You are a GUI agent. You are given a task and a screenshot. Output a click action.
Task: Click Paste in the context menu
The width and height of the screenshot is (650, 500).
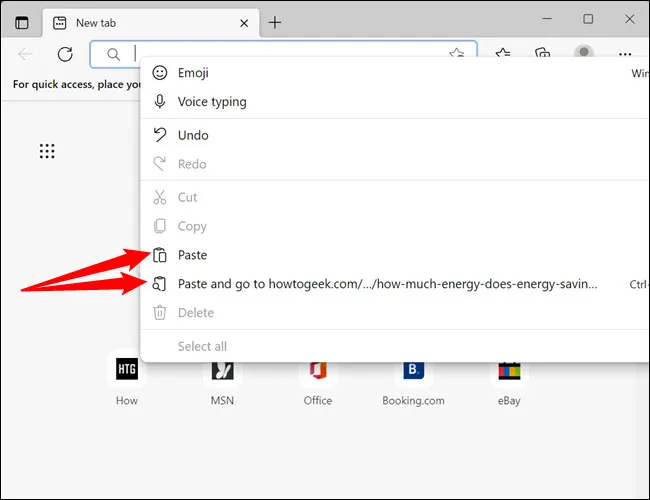pos(192,255)
